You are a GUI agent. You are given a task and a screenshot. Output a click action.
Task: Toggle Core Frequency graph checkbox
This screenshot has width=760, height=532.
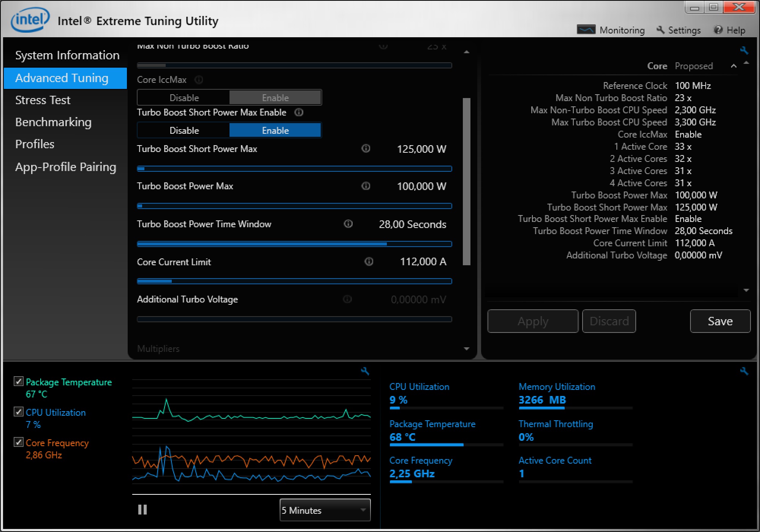pos(18,442)
